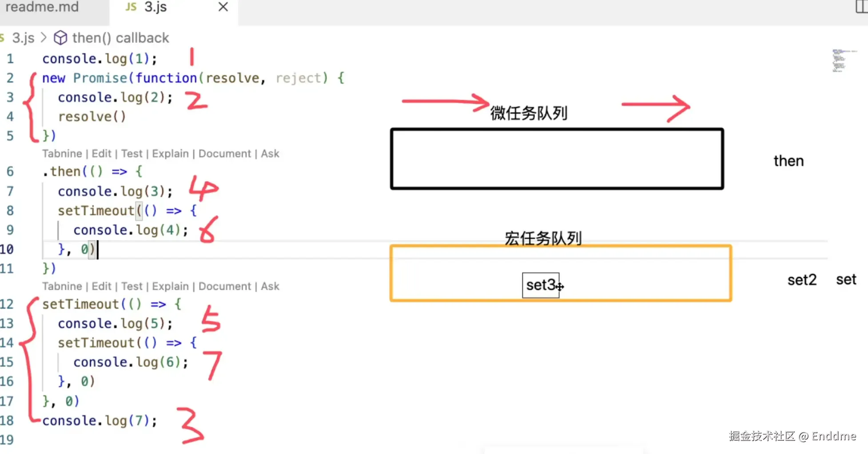Click the set2 label
868x454 pixels.
[x=802, y=280]
